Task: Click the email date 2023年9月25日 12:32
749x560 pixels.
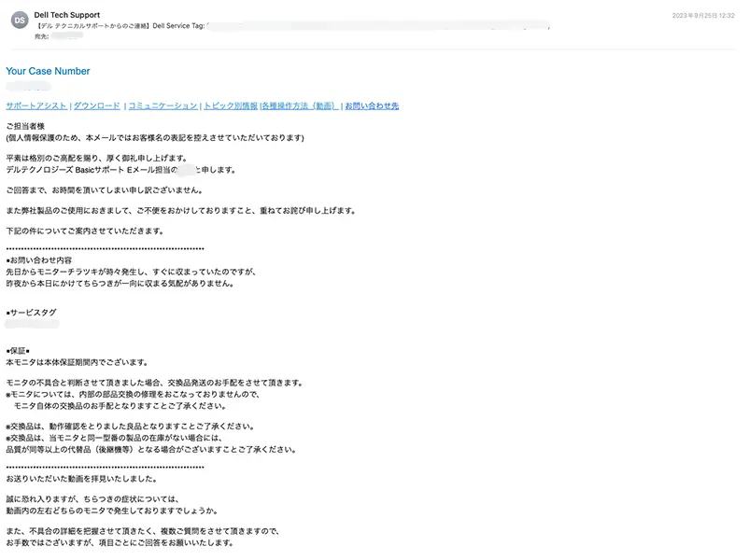Action: (703, 16)
